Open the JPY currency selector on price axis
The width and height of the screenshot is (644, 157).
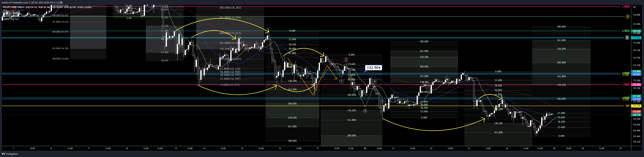tap(634, 7)
